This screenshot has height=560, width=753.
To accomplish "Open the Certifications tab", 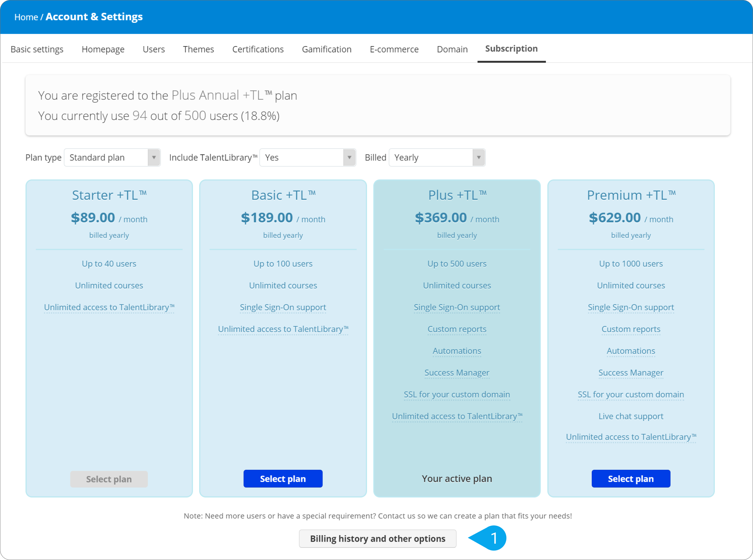I will [x=258, y=49].
